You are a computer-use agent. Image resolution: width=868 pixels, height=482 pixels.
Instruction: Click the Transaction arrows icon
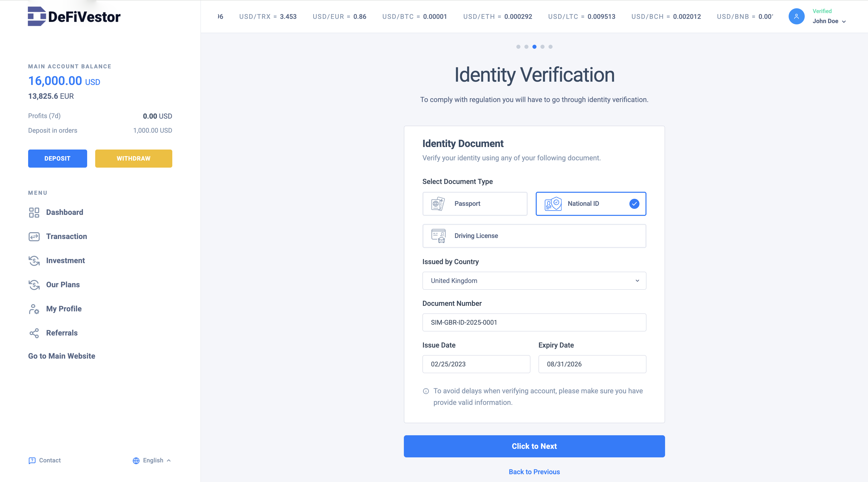click(34, 237)
